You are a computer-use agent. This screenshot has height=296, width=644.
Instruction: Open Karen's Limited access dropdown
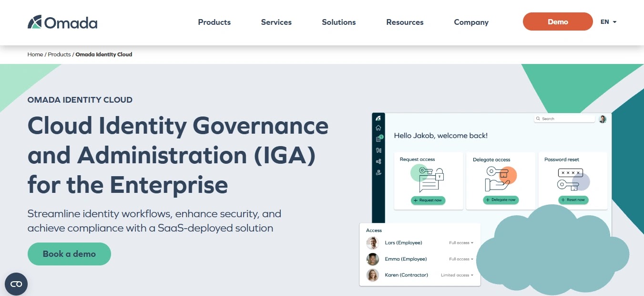point(457,275)
